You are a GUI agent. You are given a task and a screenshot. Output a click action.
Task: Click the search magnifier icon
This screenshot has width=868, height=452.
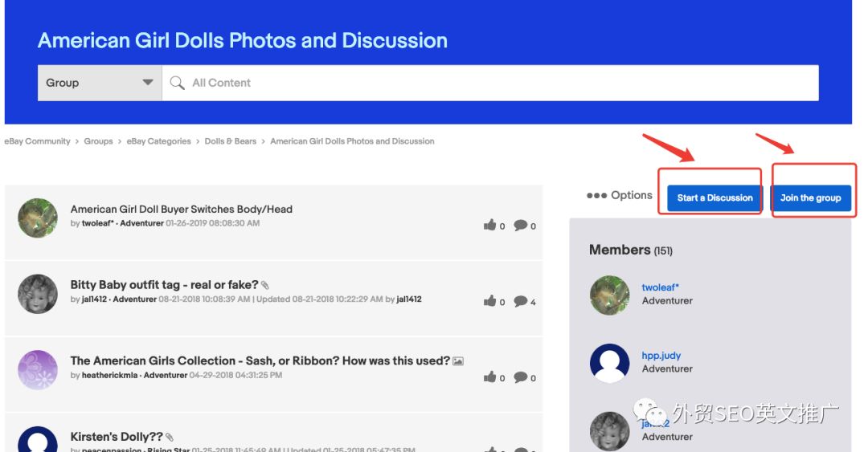coord(177,83)
